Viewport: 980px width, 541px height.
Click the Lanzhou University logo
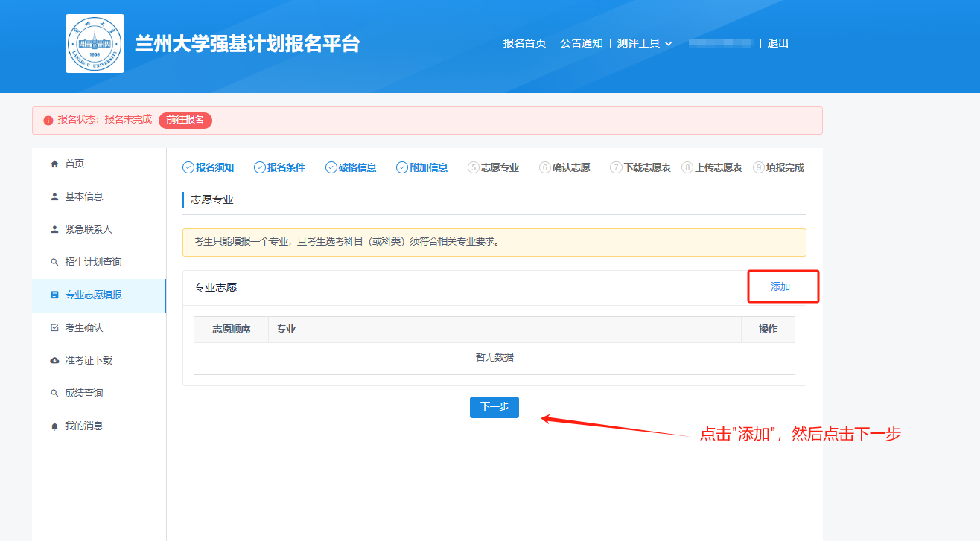95,44
